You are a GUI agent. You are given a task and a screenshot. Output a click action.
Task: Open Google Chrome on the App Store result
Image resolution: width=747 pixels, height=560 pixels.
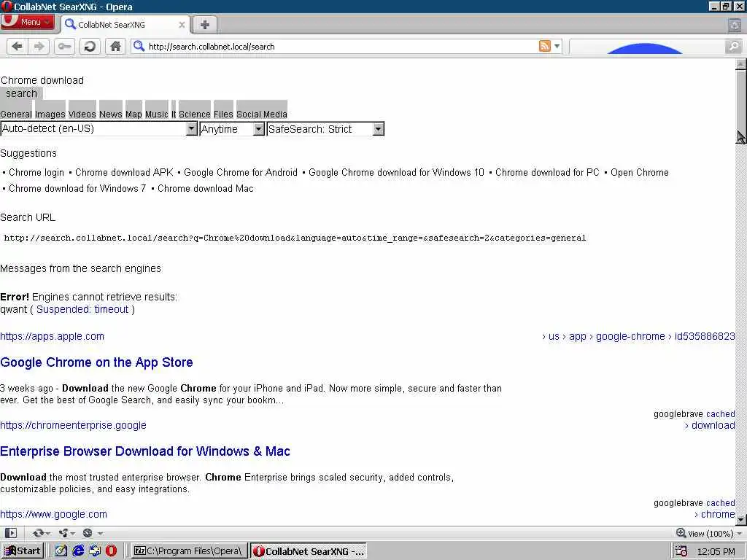tap(97, 362)
